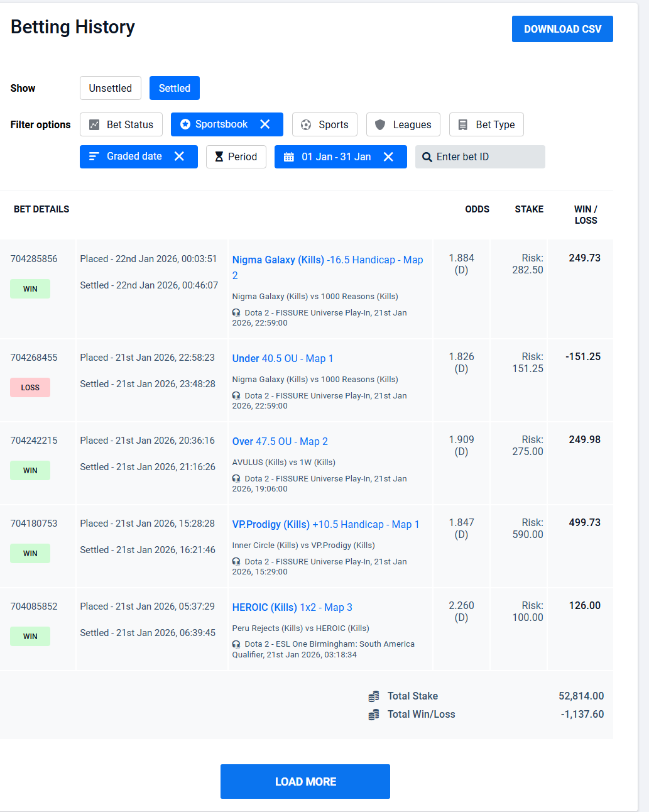Expand the Bet Type filter options
Image resolution: width=649 pixels, height=812 pixels.
tap(486, 124)
